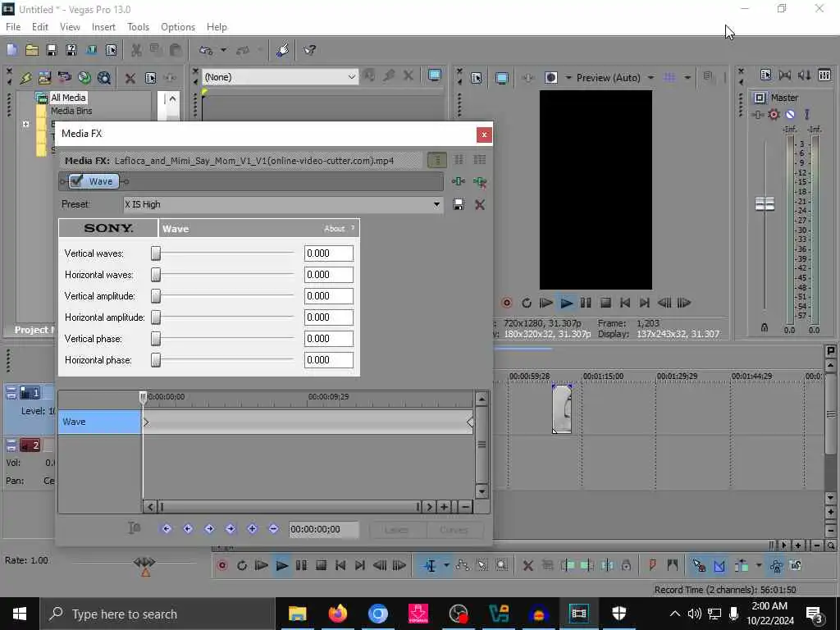The height and width of the screenshot is (630, 840).
Task: Save the preset with the floppy icon
Action: click(x=459, y=204)
